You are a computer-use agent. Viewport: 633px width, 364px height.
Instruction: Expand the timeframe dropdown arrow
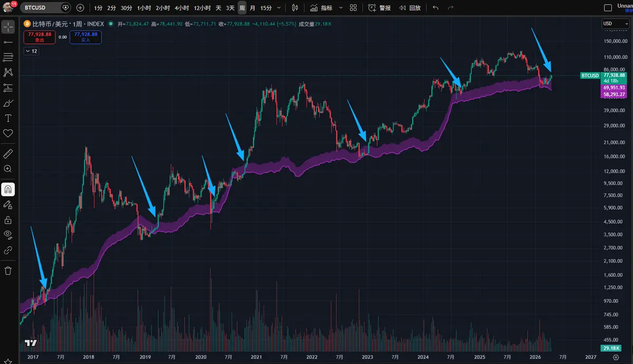tap(278, 8)
